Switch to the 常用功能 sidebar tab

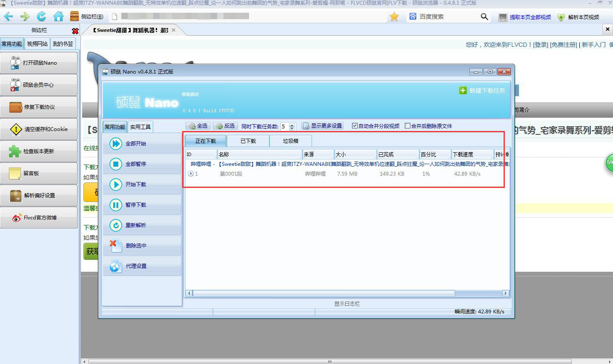(x=12, y=44)
